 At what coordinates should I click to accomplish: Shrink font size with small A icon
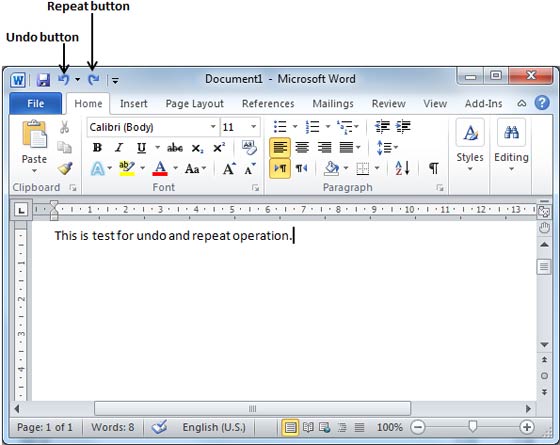click(250, 169)
